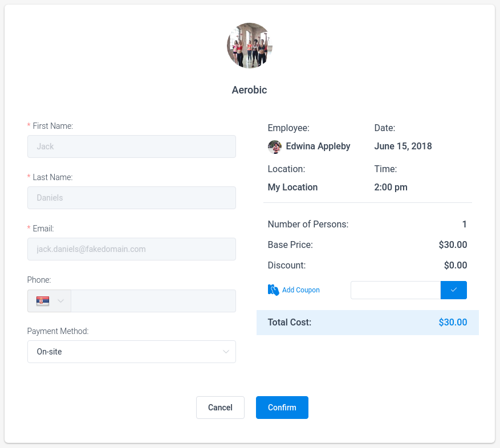Click Edwina Appleby's avatar

click(x=275, y=146)
